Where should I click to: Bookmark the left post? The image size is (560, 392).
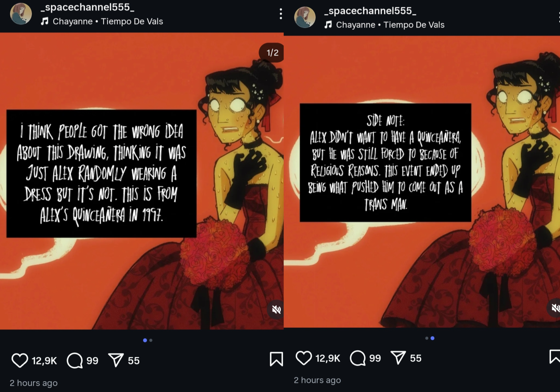click(276, 359)
